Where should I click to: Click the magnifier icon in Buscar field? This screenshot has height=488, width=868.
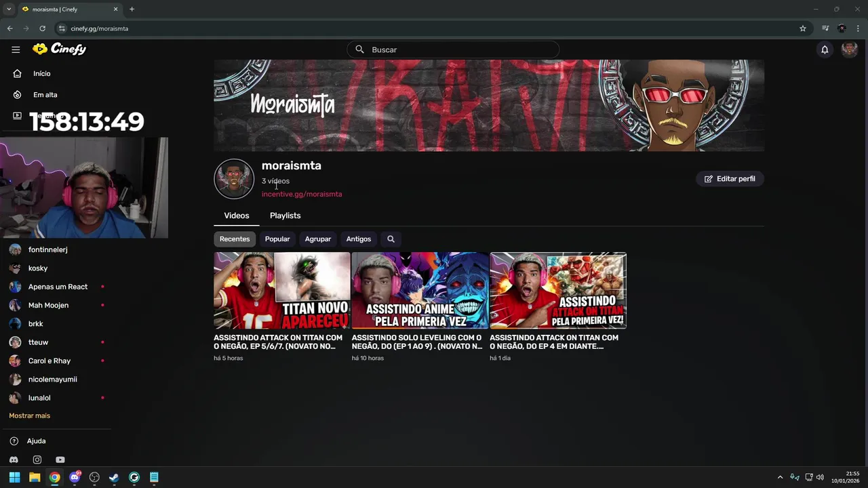point(360,49)
